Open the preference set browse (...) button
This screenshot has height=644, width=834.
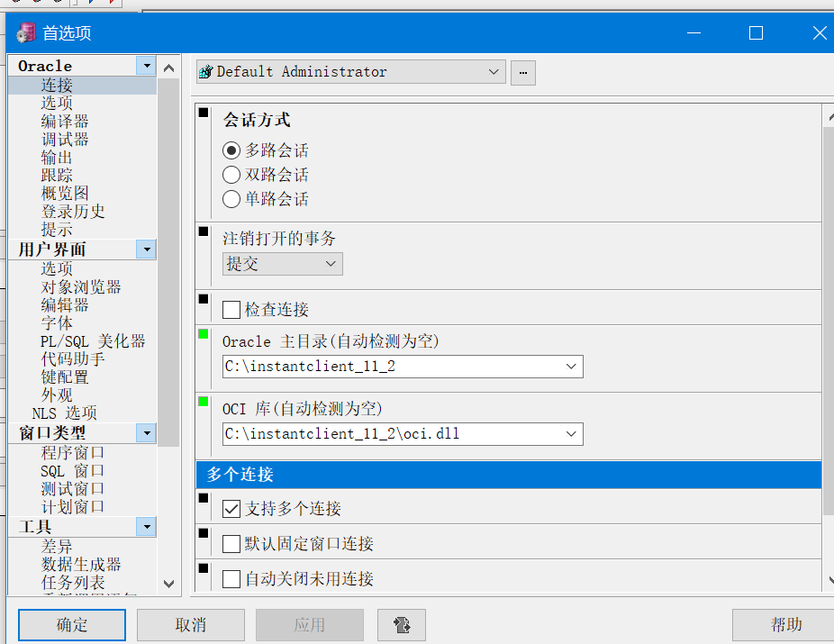(523, 72)
